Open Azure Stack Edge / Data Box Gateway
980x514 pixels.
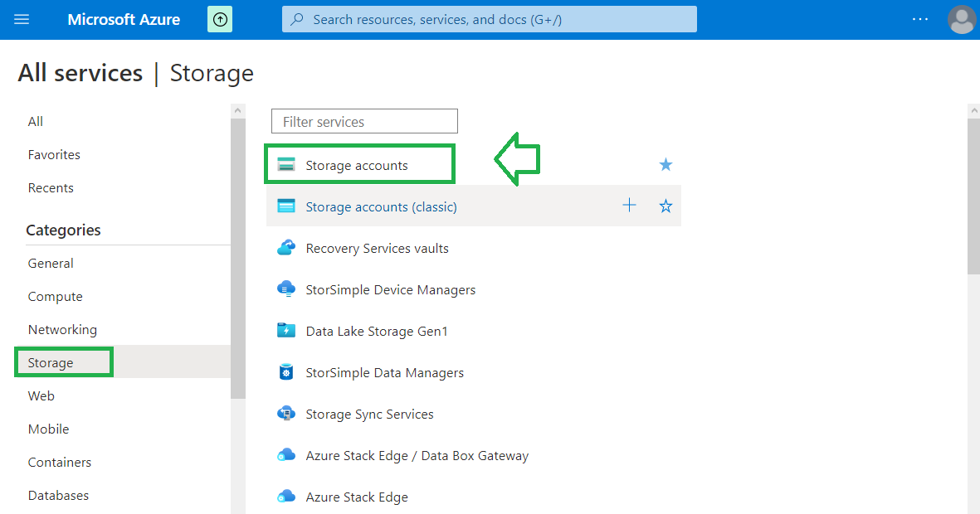(x=417, y=456)
